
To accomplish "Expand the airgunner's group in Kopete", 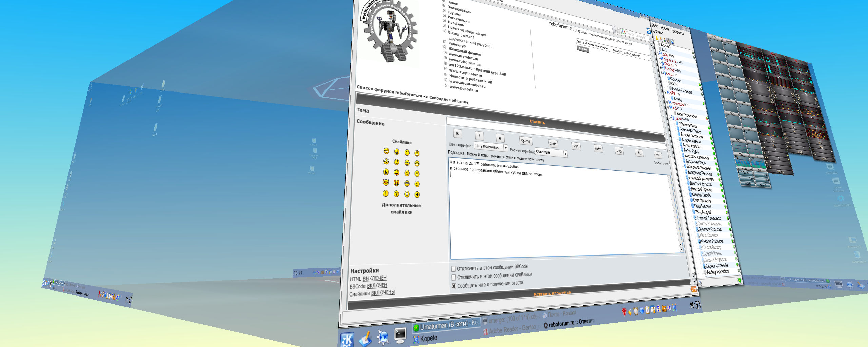I will (659, 59).
